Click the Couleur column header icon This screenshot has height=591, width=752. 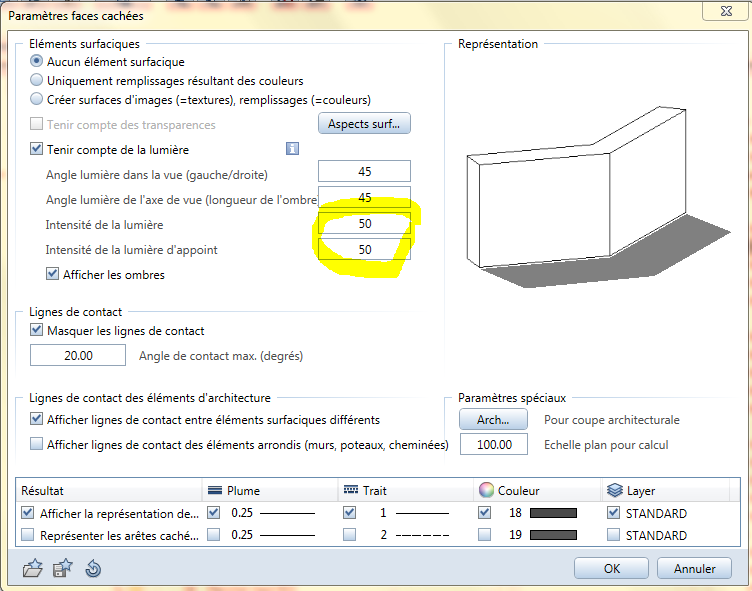coord(486,490)
